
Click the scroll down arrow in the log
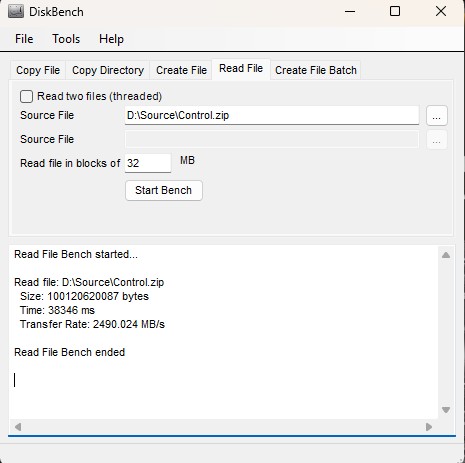click(446, 410)
